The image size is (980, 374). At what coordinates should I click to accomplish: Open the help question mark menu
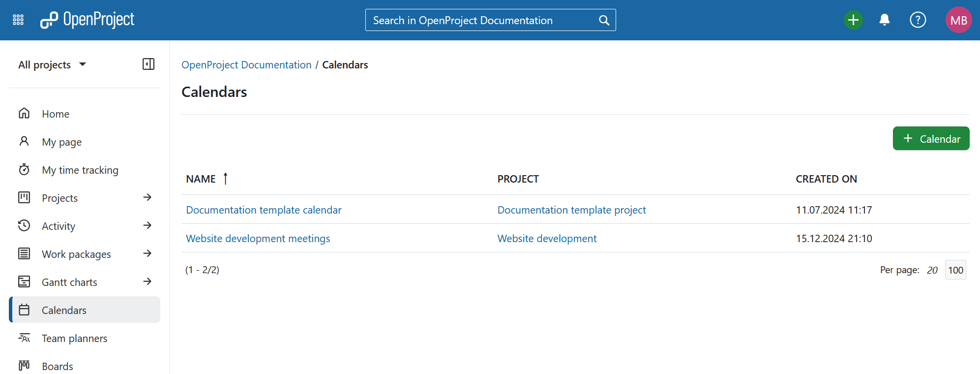(918, 20)
